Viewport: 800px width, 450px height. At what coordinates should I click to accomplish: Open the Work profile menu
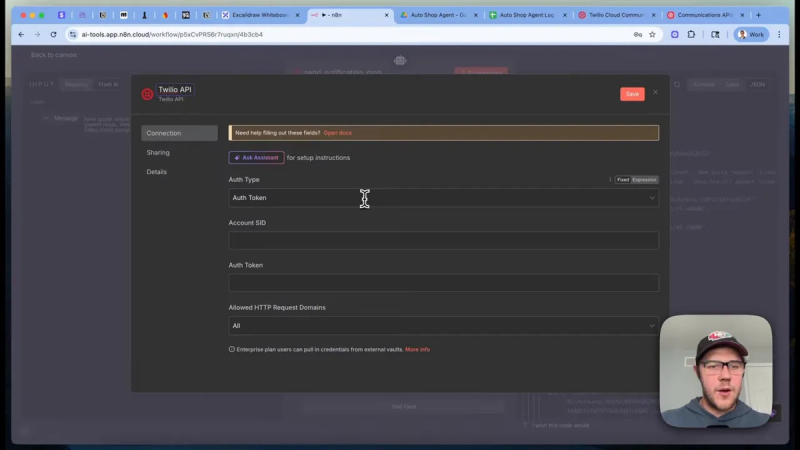[751, 35]
